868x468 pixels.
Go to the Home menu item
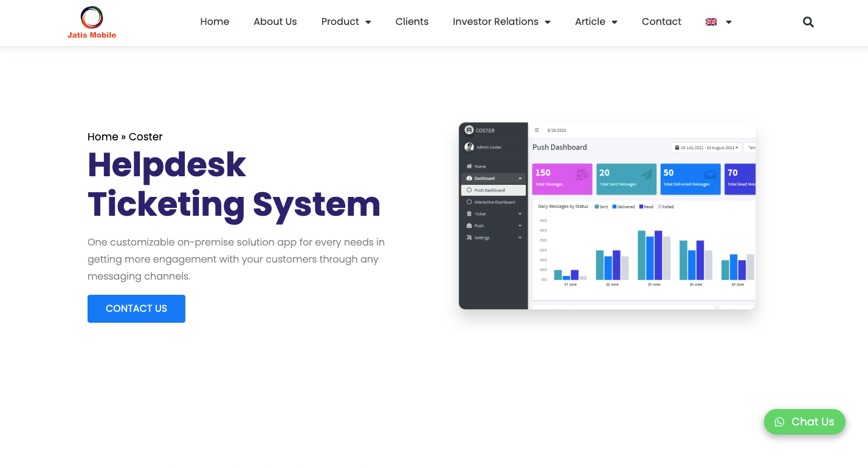[215, 22]
